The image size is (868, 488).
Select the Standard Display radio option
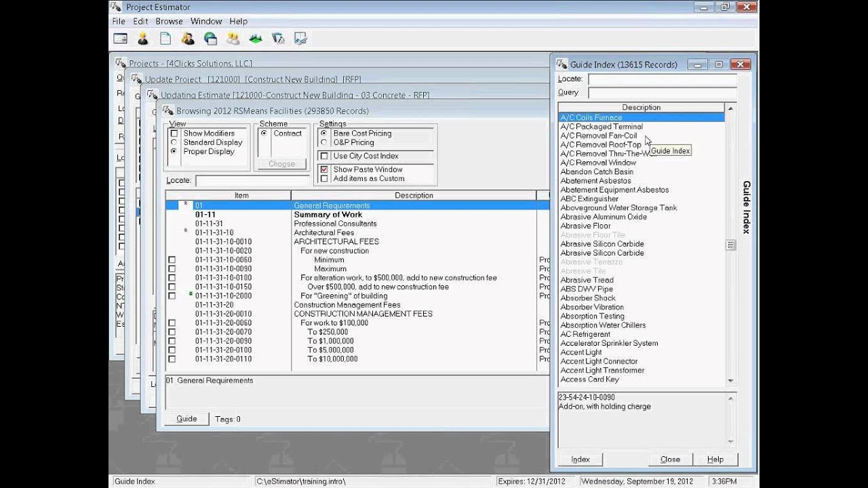tap(174, 142)
